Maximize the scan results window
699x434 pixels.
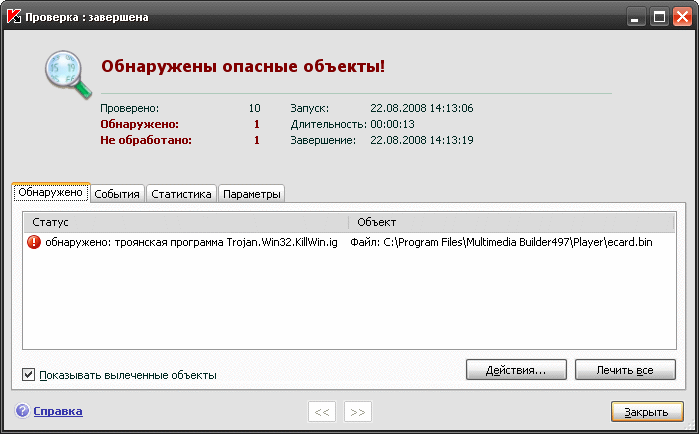[x=659, y=16]
